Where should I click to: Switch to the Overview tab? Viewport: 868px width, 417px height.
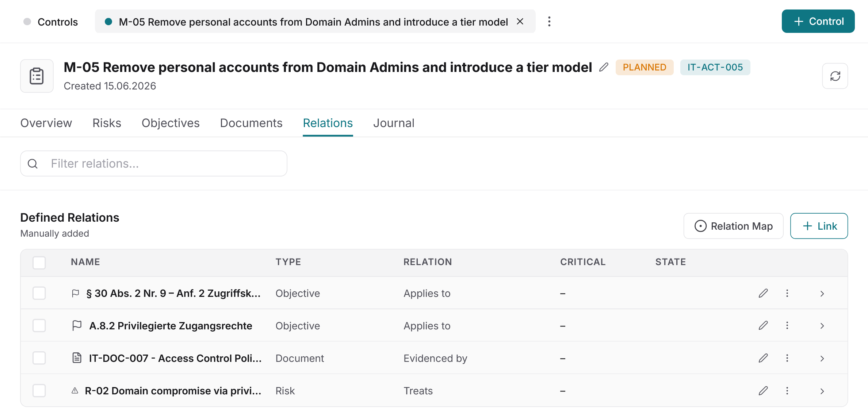pos(46,123)
